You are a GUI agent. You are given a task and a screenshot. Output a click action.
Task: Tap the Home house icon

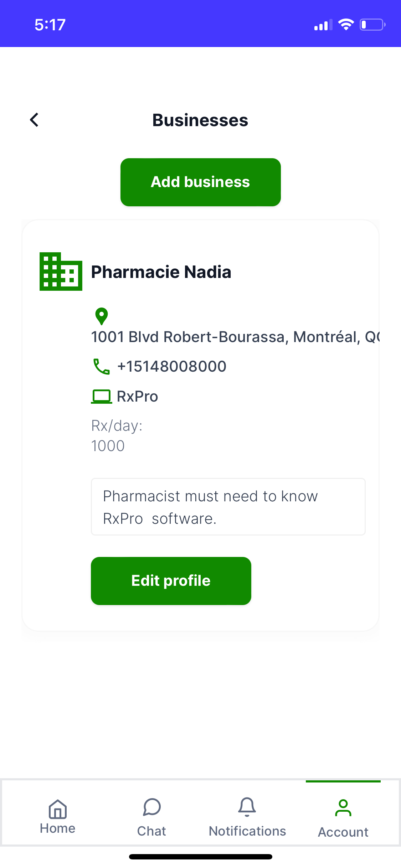pyautogui.click(x=58, y=809)
